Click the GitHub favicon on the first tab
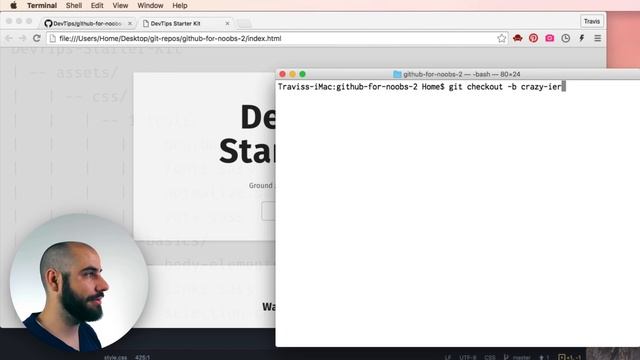 click(x=48, y=23)
